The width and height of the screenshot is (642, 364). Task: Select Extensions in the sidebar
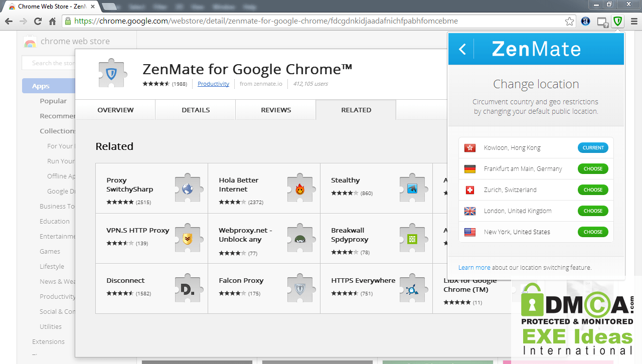pyautogui.click(x=48, y=341)
